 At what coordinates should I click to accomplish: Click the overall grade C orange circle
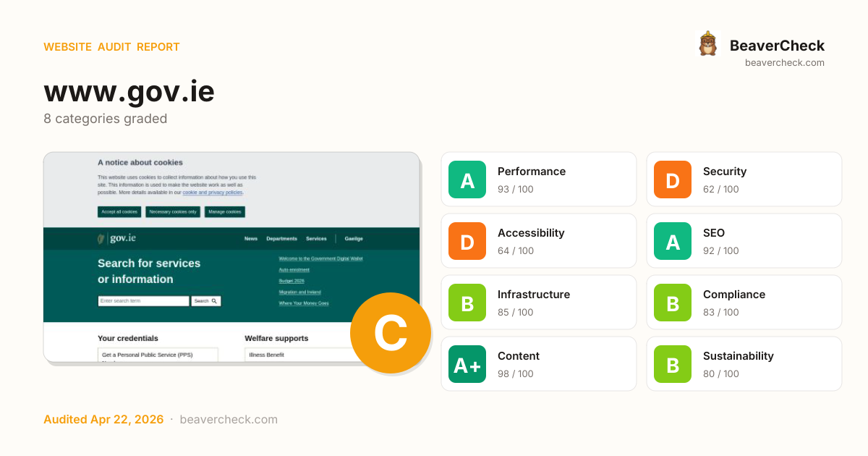(x=390, y=333)
